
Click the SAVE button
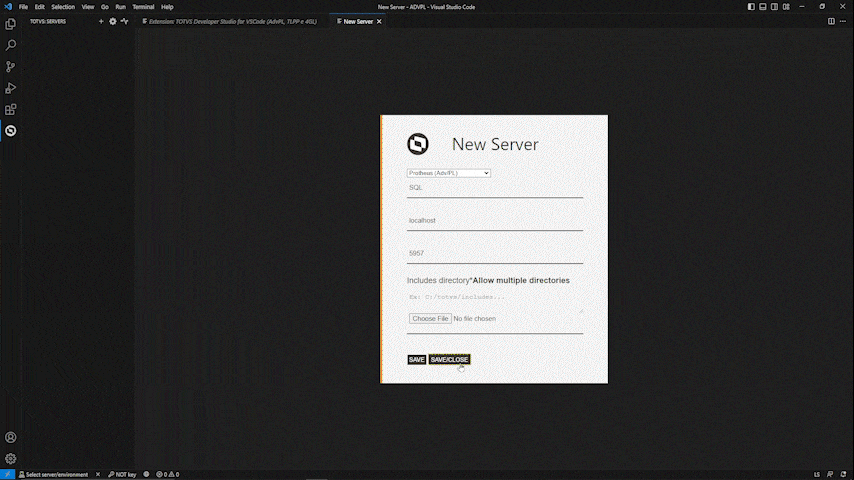pos(416,360)
